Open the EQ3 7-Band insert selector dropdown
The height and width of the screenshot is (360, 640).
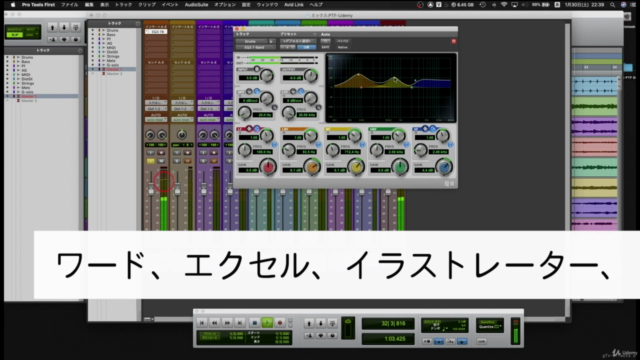pyautogui.click(x=255, y=47)
